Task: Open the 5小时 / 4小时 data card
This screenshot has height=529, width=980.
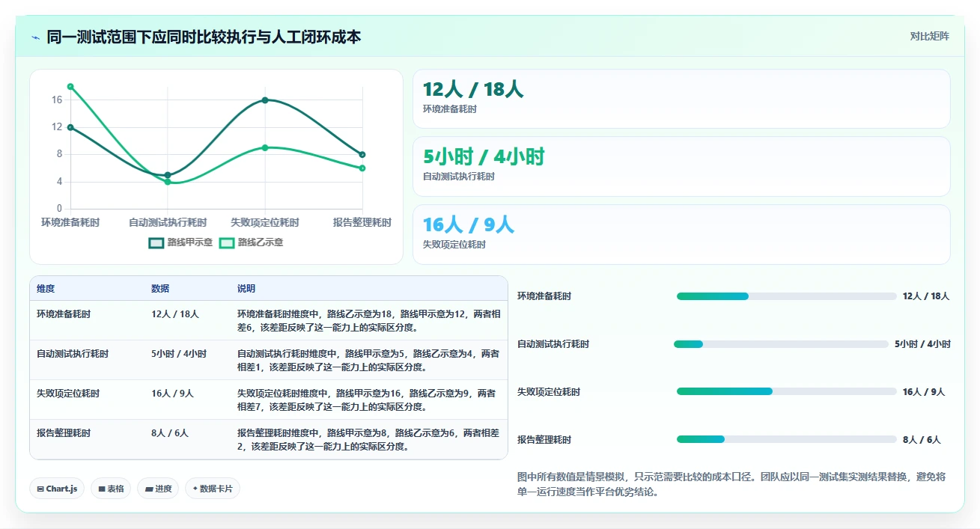Action: click(x=681, y=166)
